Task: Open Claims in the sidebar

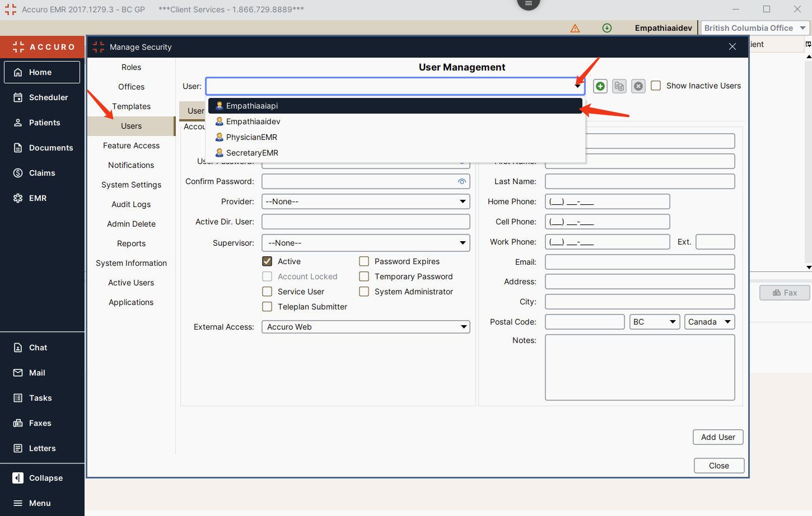Action: click(x=42, y=173)
